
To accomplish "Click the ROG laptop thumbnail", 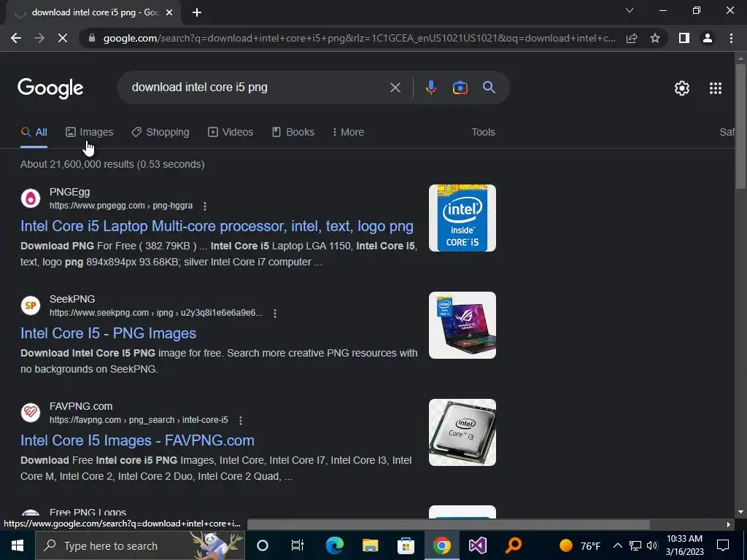I will 462,325.
